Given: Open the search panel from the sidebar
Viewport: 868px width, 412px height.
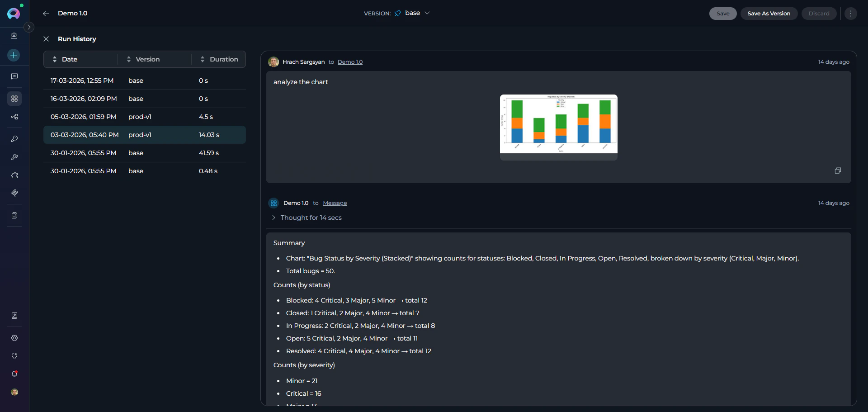Looking at the screenshot, I should tap(14, 139).
